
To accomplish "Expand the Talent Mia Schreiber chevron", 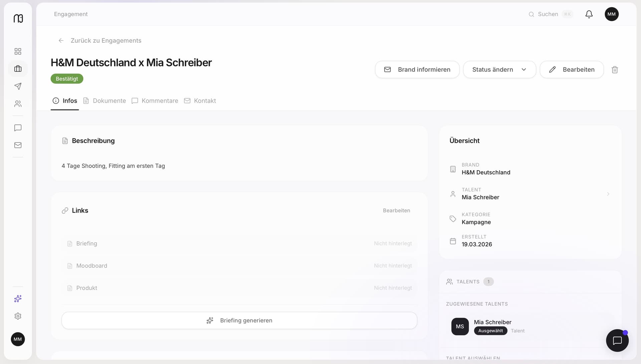I will point(608,194).
